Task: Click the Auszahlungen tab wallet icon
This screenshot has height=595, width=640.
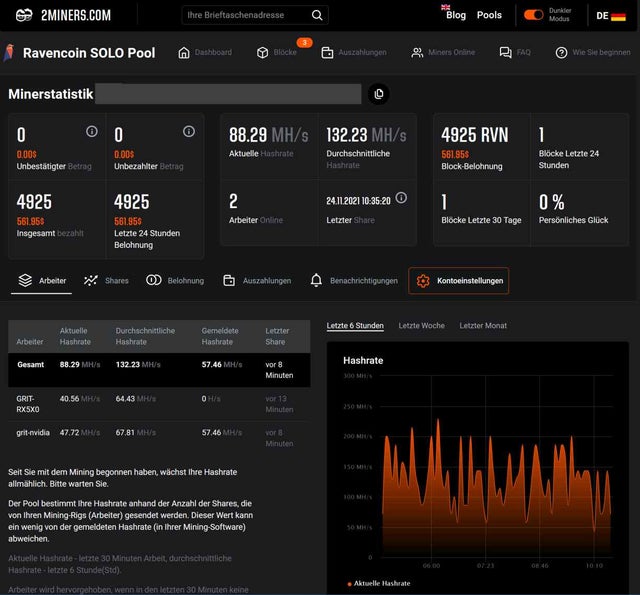Action: (x=229, y=281)
